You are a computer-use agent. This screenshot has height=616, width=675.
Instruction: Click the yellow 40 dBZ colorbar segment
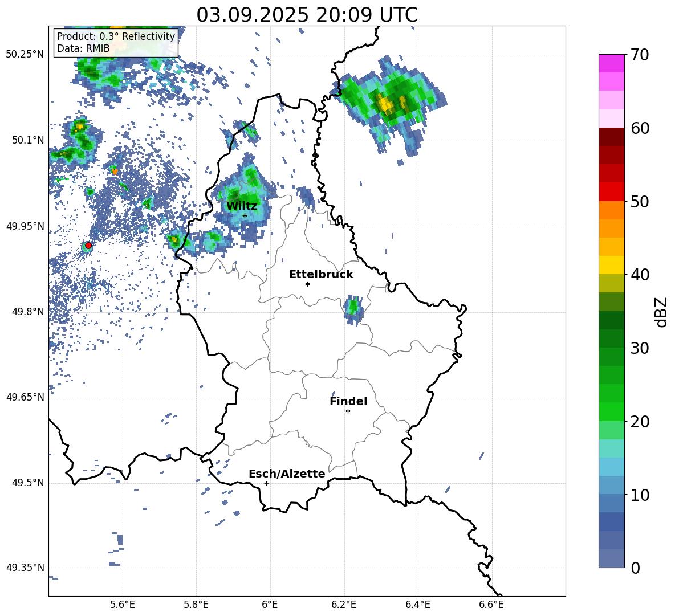click(x=612, y=265)
